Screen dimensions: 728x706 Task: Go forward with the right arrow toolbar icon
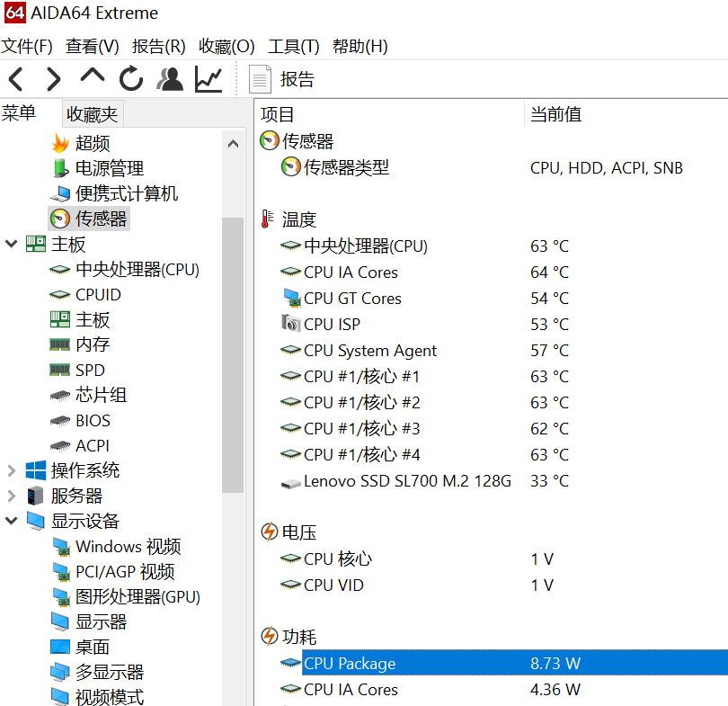coord(53,79)
